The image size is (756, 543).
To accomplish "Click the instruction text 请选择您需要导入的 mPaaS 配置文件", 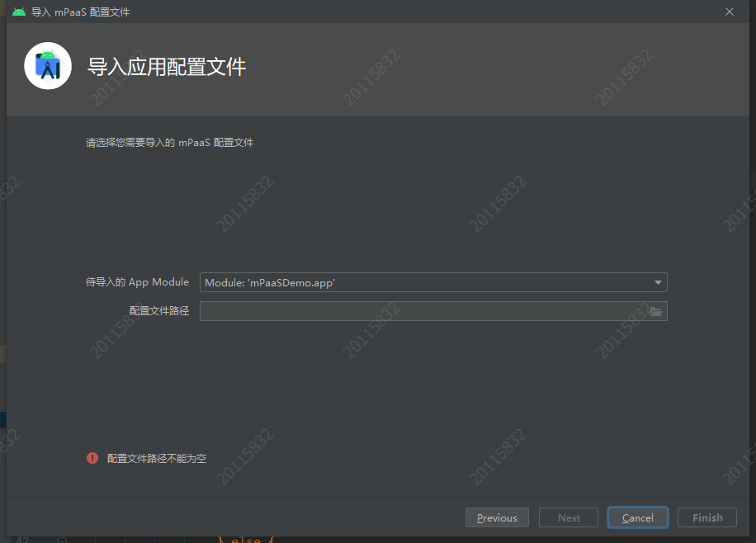I will (x=170, y=143).
